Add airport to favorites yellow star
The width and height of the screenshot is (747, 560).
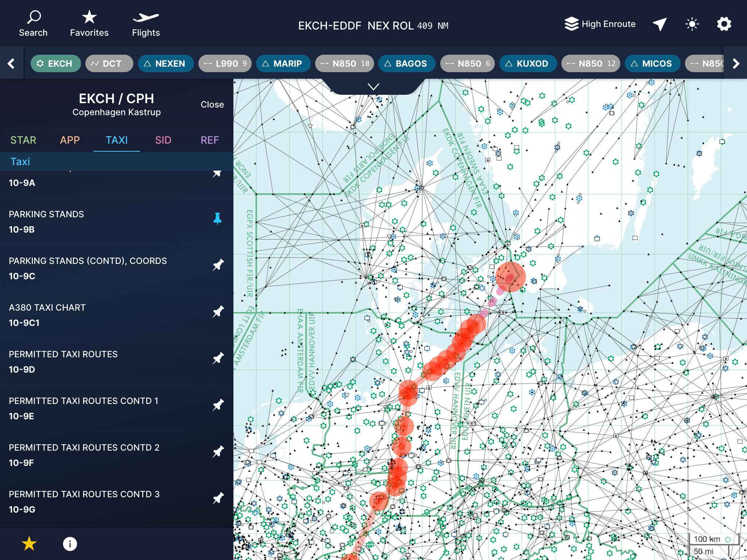[x=29, y=544]
